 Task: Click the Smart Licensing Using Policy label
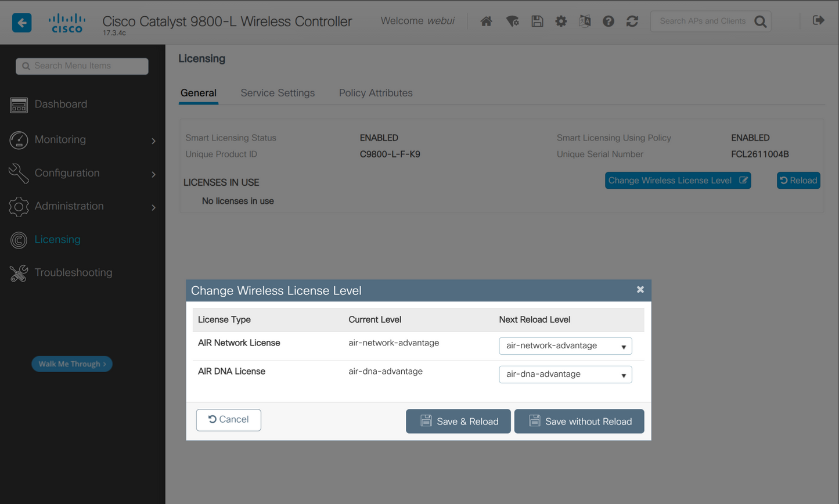[614, 138]
